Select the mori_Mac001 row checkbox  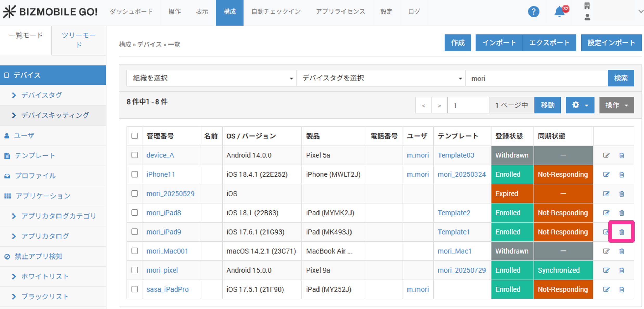pyautogui.click(x=135, y=251)
